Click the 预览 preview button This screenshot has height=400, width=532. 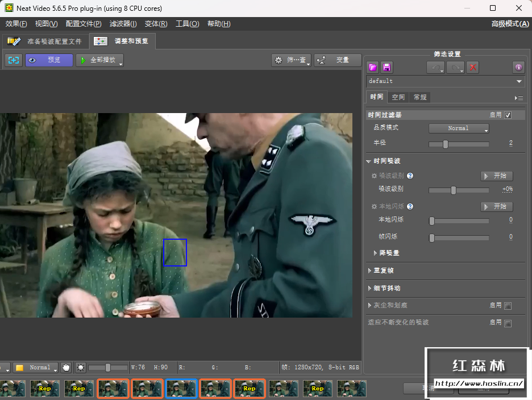[49, 60]
